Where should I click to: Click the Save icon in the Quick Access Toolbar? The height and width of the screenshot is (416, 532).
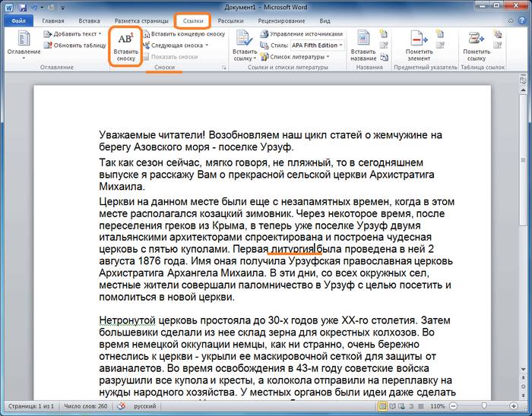22,6
